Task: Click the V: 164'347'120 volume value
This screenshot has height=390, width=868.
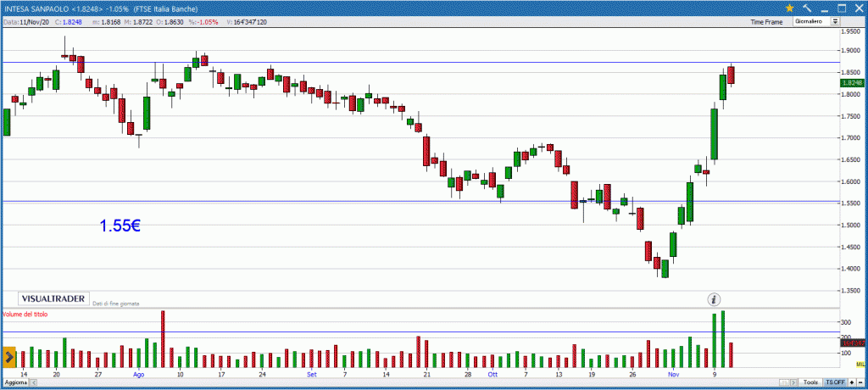Action: coord(247,22)
